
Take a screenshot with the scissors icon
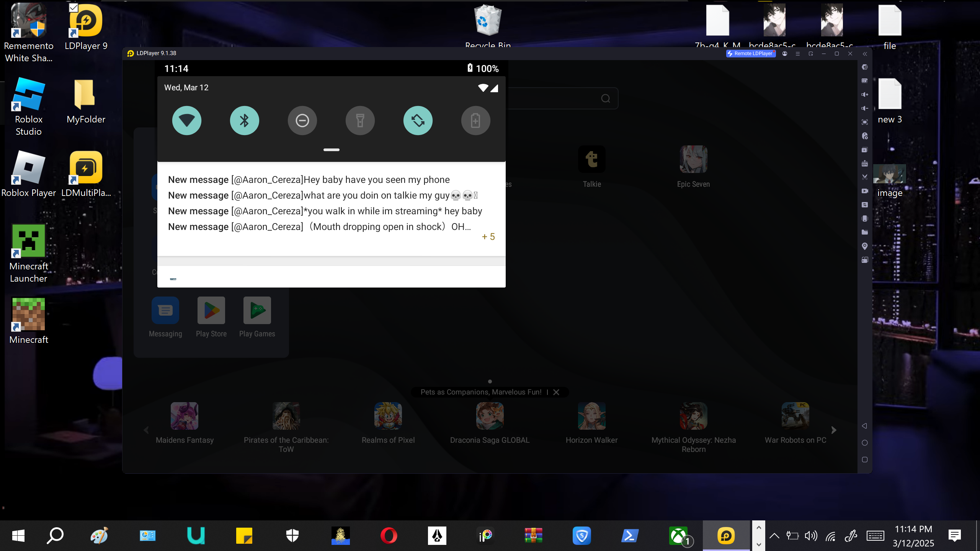coord(864,177)
